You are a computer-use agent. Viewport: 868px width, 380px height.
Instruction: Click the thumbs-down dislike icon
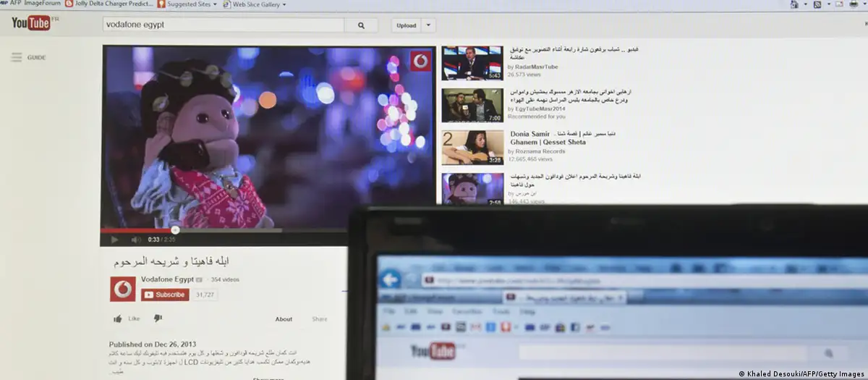tap(158, 318)
